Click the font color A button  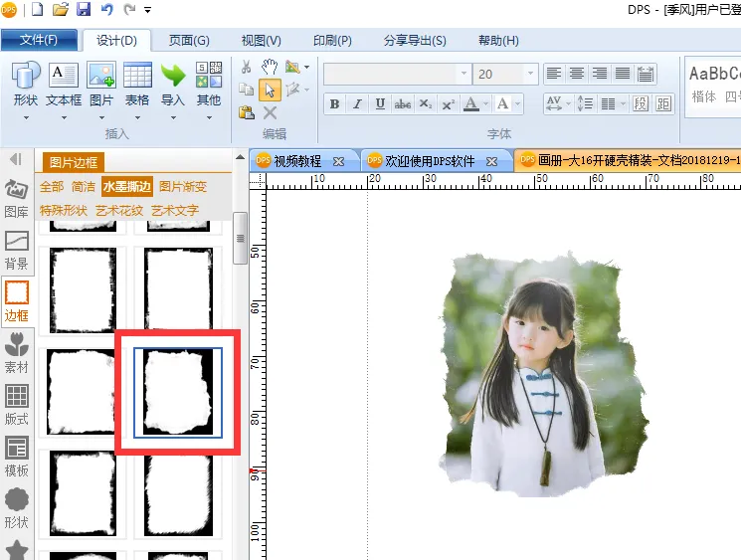(471, 104)
